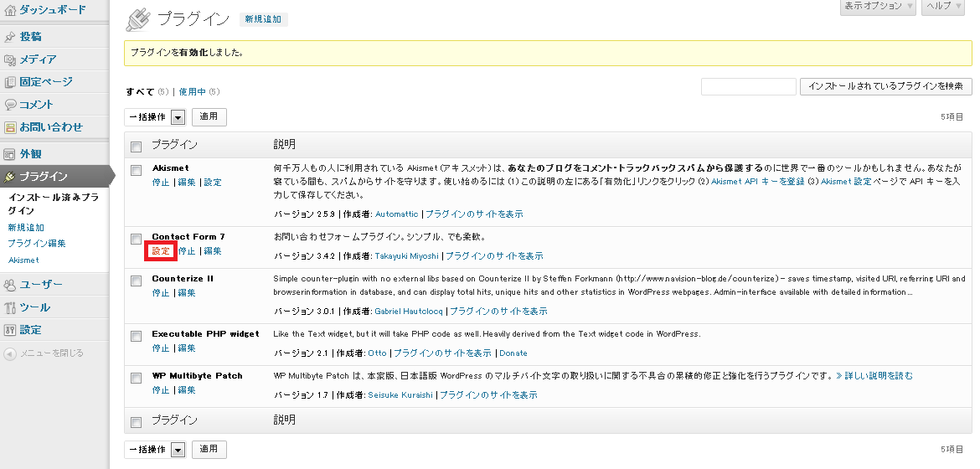Click the pushpin icon beside Posts menu

(x=10, y=37)
